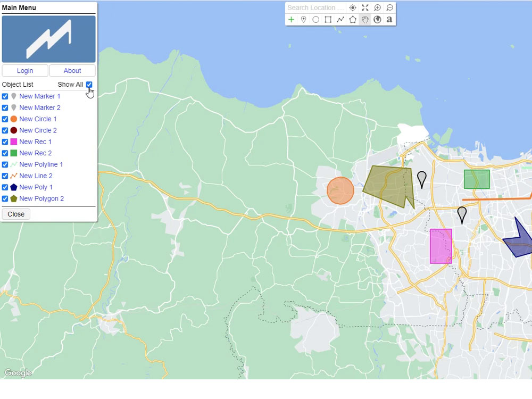Click the fit-to-extent arrows icon
The image size is (532, 399).
(x=365, y=7)
